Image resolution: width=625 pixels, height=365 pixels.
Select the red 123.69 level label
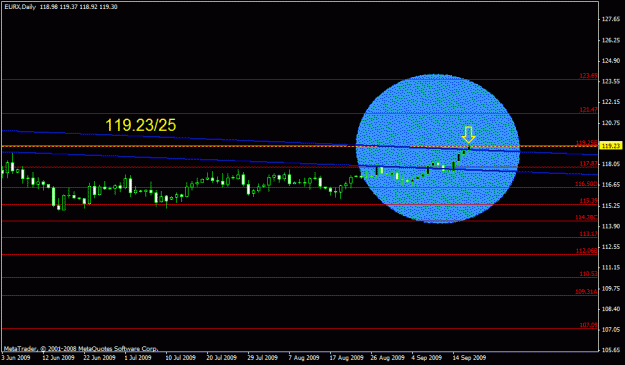(589, 76)
